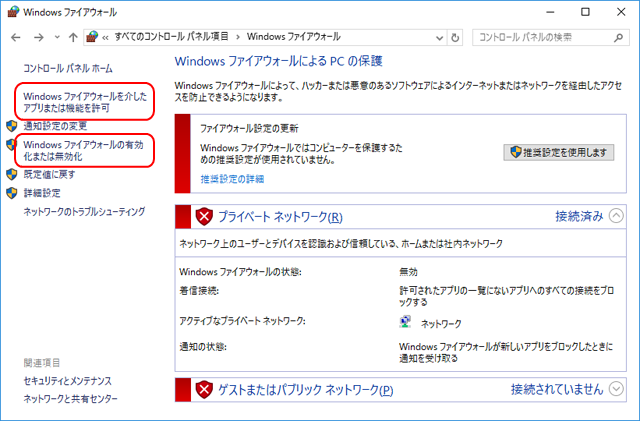Go up one level with Up arrow
Viewport: 640px width, 421px height.
73,38
